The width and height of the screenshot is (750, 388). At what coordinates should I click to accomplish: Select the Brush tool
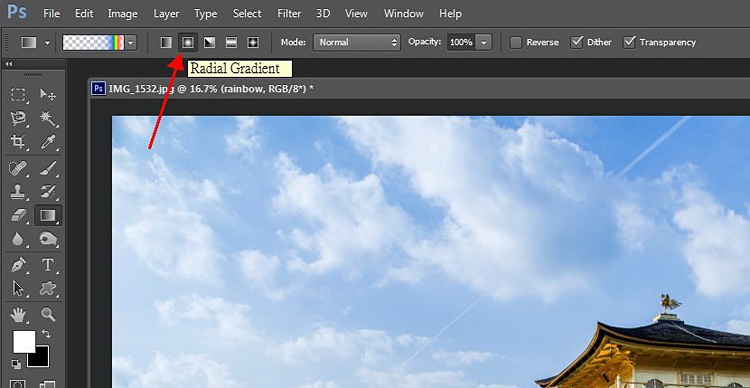point(48,168)
